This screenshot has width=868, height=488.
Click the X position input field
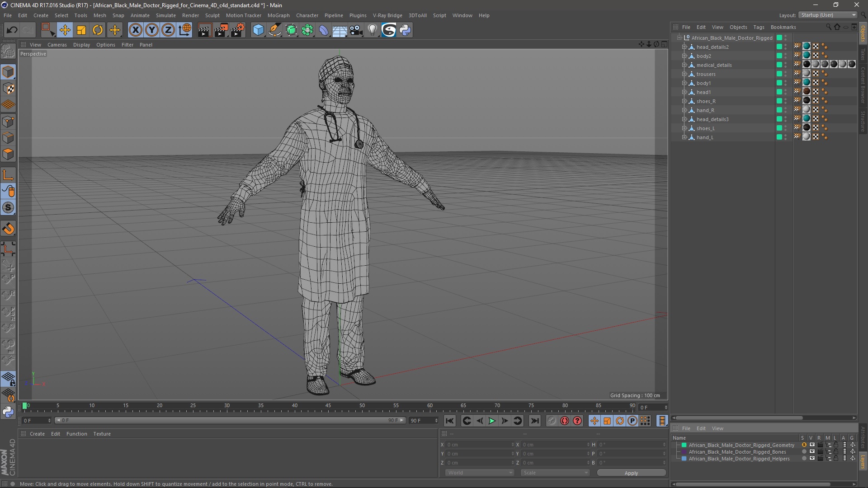pyautogui.click(x=479, y=445)
